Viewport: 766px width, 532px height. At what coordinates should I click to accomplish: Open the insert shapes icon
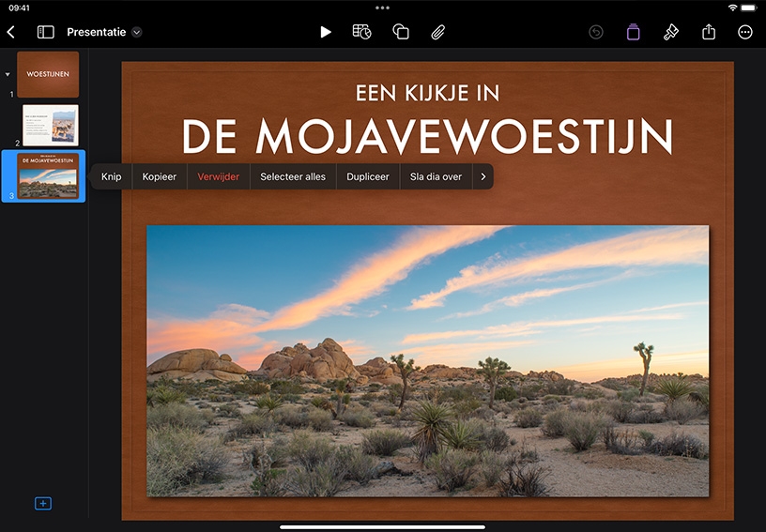(401, 32)
